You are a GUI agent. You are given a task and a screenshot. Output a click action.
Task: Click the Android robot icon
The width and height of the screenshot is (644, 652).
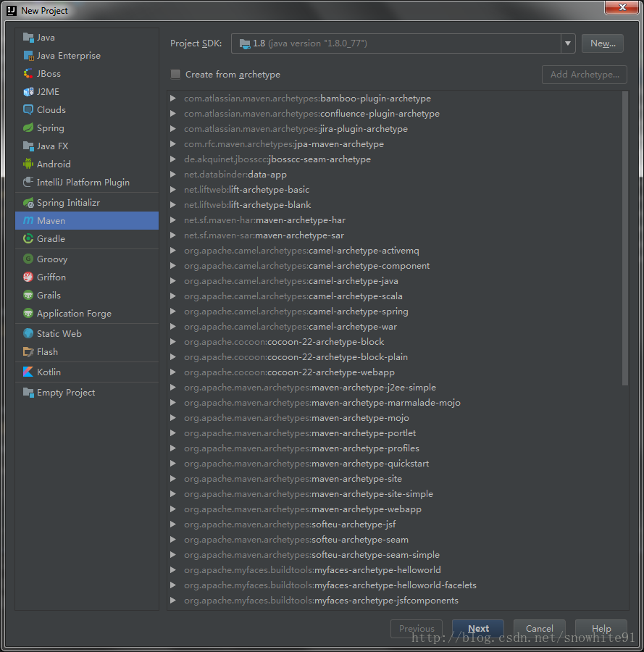(x=28, y=164)
